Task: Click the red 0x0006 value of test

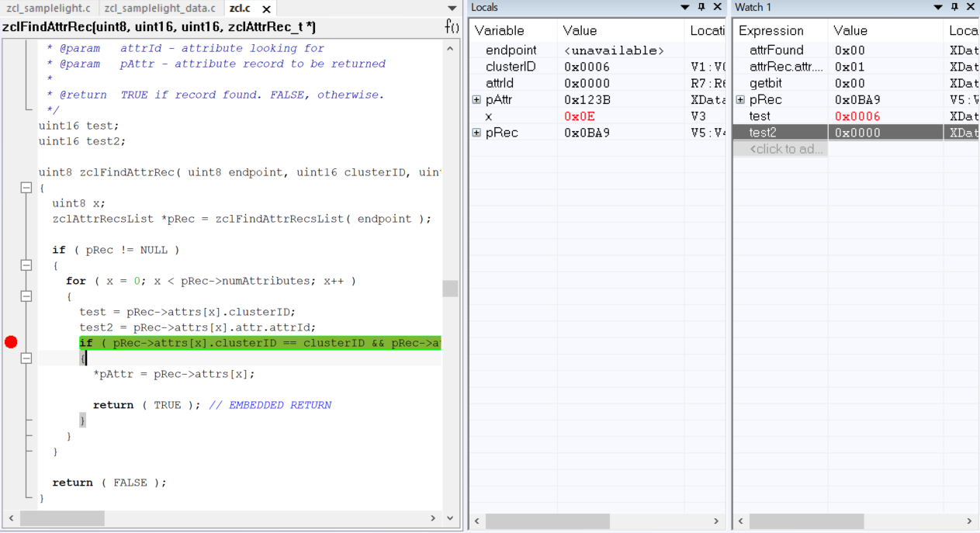Action: coord(857,116)
